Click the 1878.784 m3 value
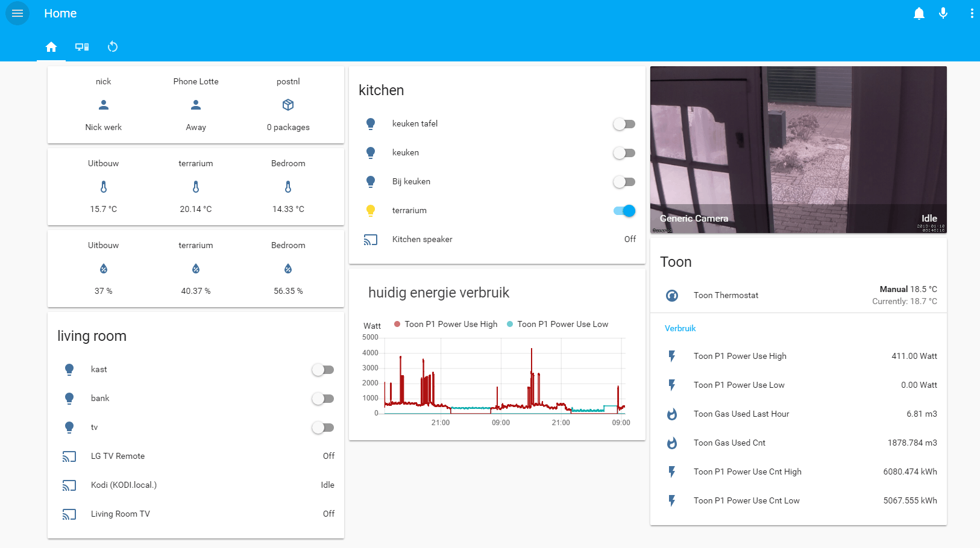 912,443
